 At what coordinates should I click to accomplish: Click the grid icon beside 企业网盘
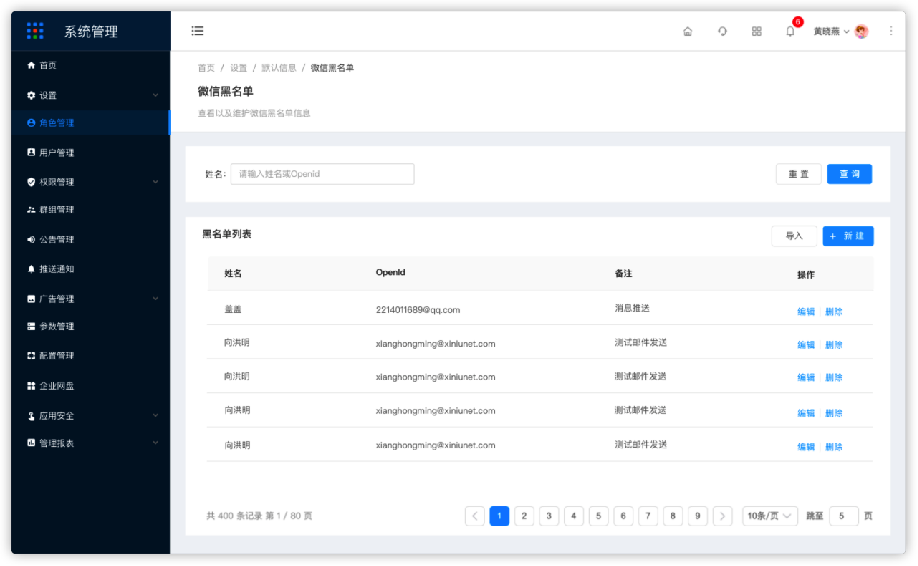[31, 386]
